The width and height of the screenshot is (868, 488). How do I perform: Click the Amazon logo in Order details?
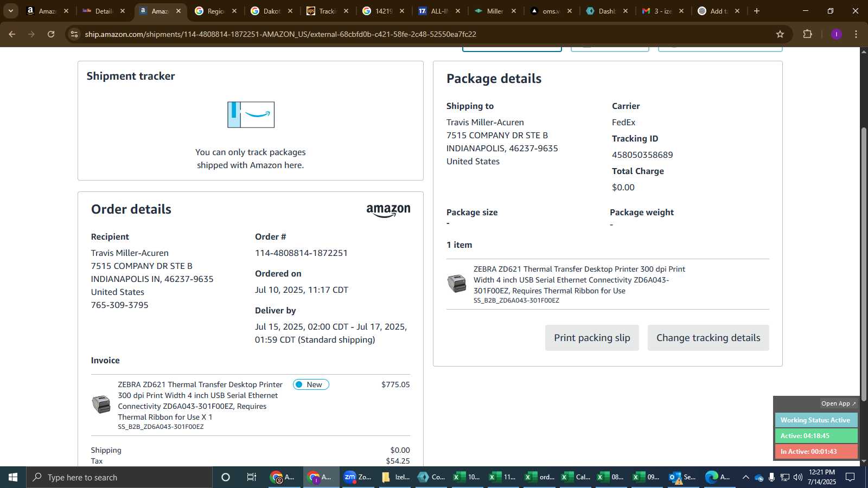pos(388,211)
